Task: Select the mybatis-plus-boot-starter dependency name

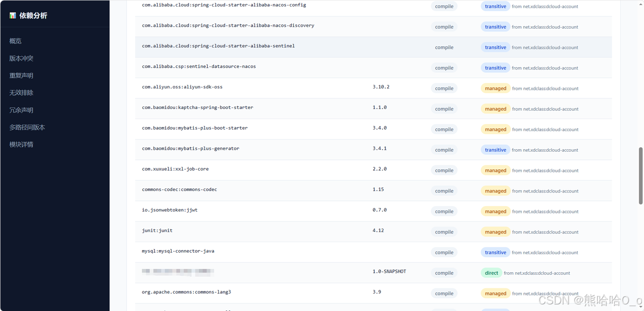Action: pyautogui.click(x=195, y=128)
